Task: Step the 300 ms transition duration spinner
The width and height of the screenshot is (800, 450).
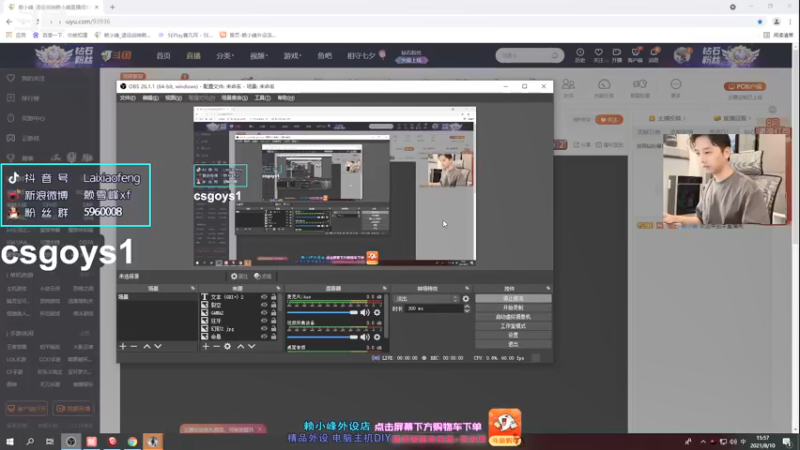Action: 467,309
